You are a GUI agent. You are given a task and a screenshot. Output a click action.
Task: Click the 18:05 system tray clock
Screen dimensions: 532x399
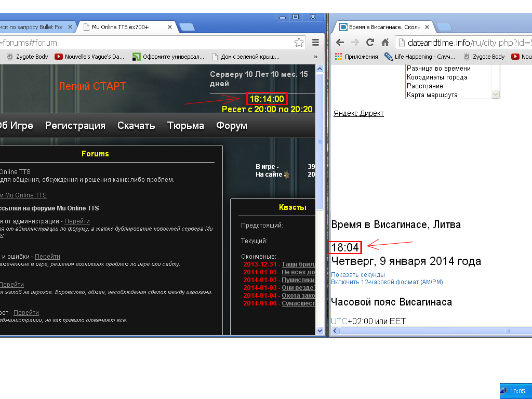(x=518, y=391)
